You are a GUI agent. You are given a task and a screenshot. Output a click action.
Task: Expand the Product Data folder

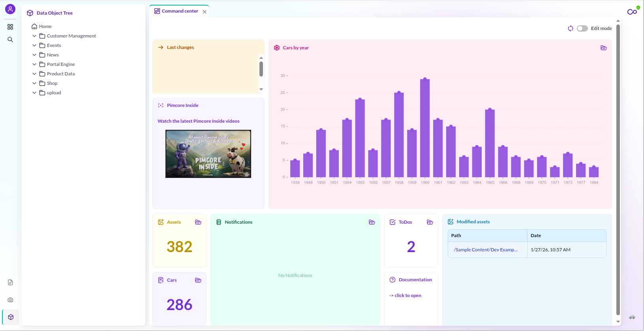click(x=34, y=74)
